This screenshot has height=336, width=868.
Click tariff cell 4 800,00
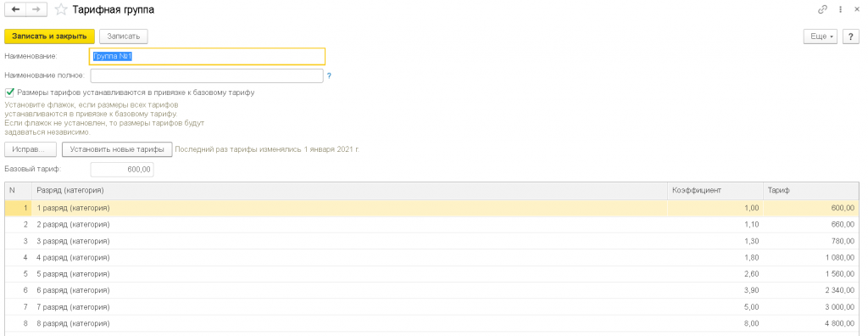coord(811,323)
